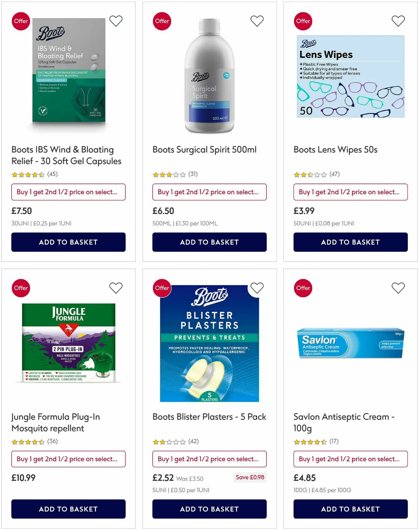Add Boots IBS Wind & Bloating Relief to wishlist

116,21
